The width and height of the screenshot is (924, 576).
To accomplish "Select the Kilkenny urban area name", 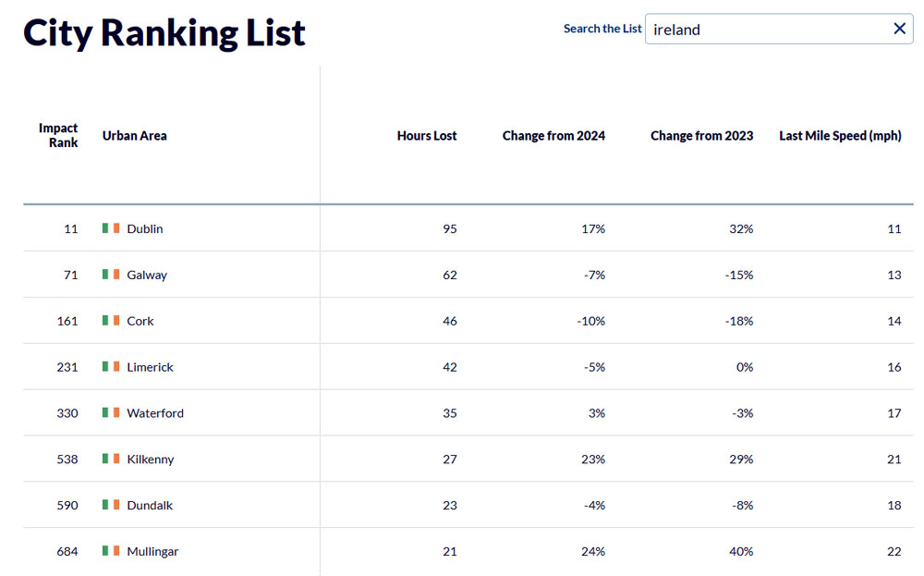I will click(x=151, y=460).
